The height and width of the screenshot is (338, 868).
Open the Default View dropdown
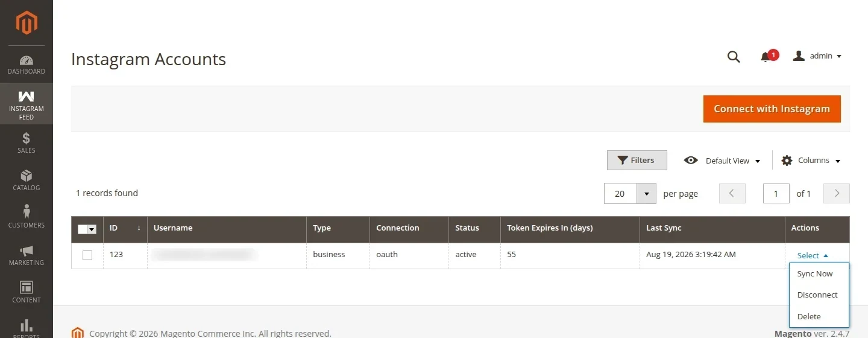722,161
